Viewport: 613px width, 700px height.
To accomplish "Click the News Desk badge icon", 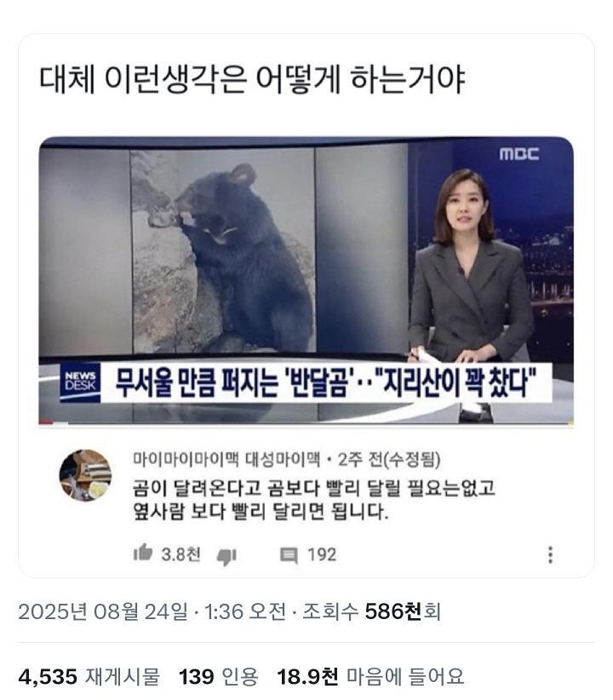I will [x=80, y=382].
